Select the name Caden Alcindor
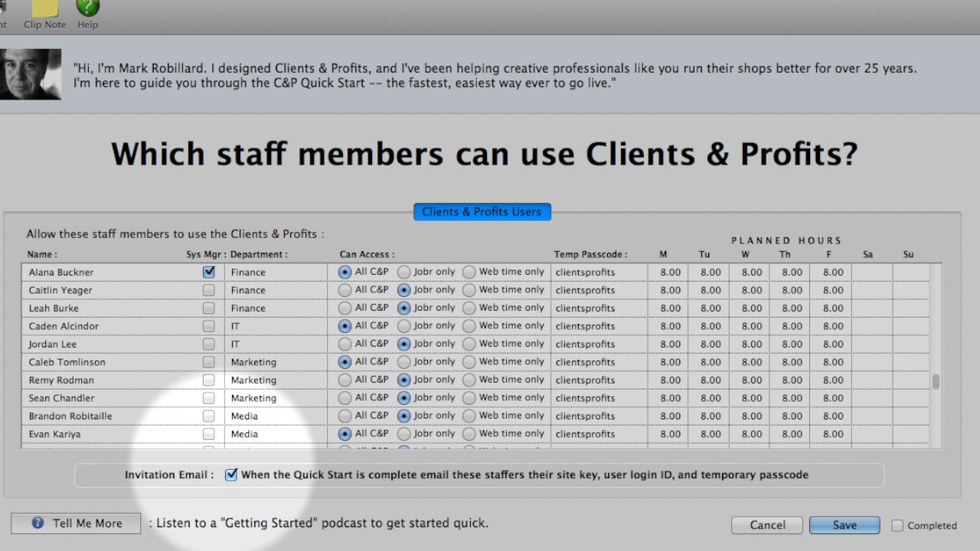This screenshot has height=551, width=980. point(64,326)
